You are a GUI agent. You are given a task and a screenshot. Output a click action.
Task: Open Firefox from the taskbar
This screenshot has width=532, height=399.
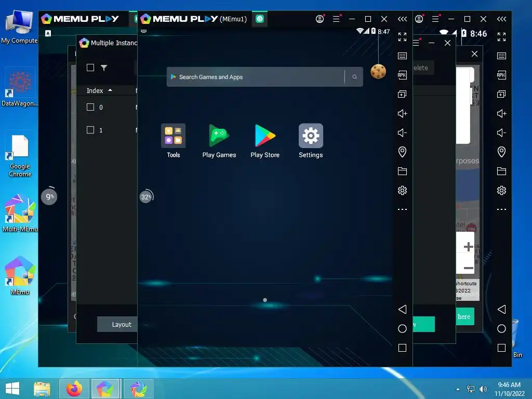74,389
